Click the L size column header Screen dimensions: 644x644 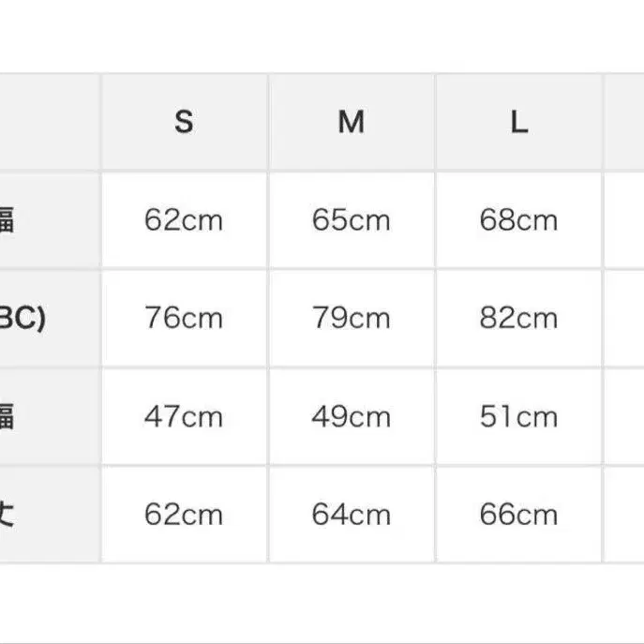coord(518,122)
